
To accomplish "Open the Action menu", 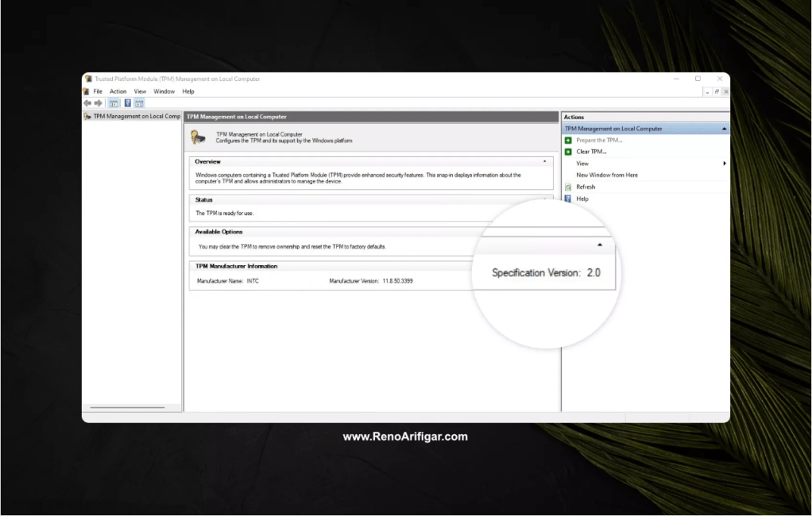I will (x=118, y=91).
